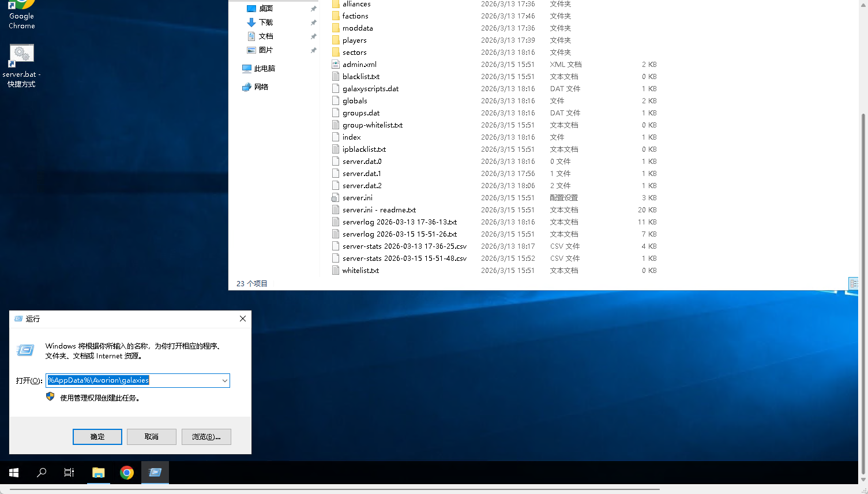Expand the Run dialog Open dropdown
Image resolution: width=868 pixels, height=494 pixels.
[x=224, y=381]
